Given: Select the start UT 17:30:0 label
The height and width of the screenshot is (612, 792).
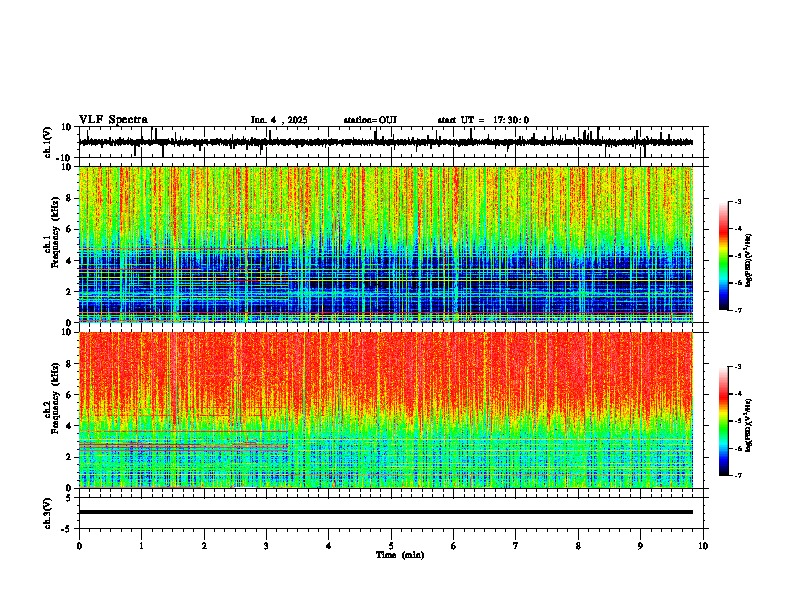Looking at the screenshot, I should pos(483,120).
